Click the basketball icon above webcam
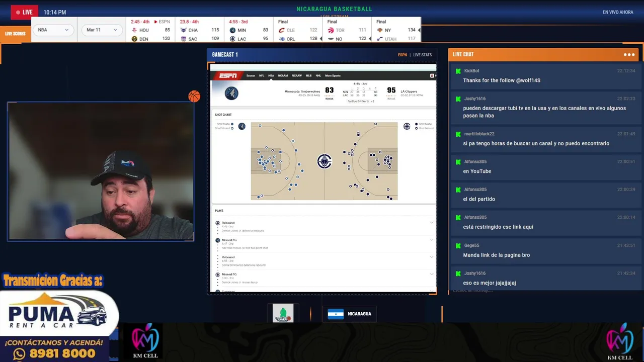The width and height of the screenshot is (644, 362). (x=194, y=96)
